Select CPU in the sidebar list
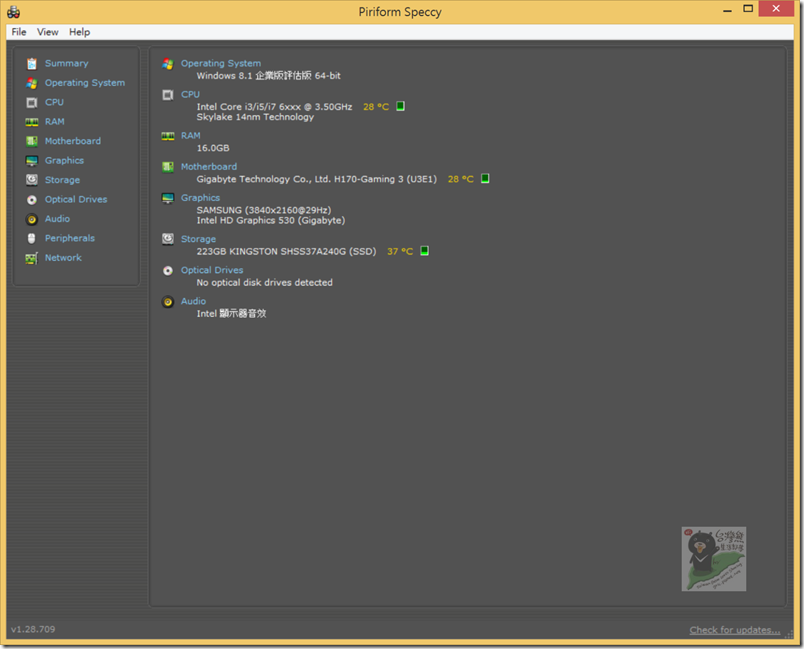The height and width of the screenshot is (649, 804). (x=54, y=103)
